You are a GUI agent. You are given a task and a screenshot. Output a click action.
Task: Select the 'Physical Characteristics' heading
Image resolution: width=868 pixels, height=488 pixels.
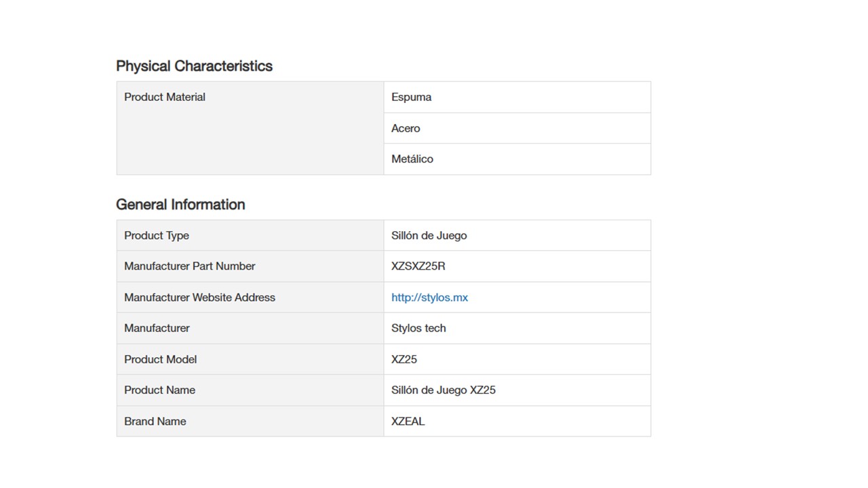tap(194, 66)
